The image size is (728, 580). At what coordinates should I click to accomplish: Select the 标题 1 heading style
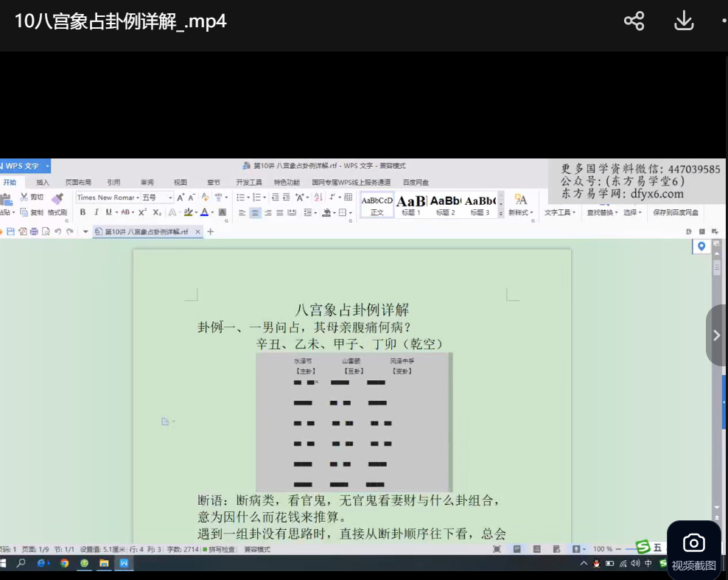(411, 205)
